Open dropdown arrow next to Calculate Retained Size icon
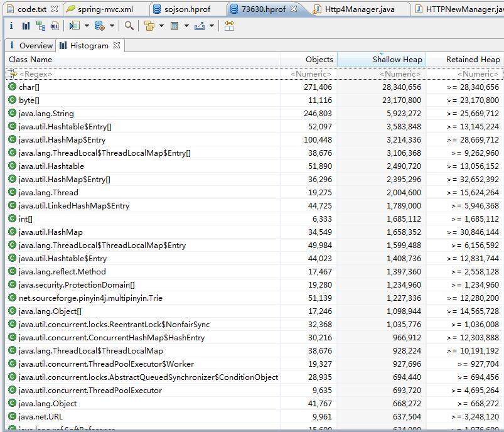This screenshot has height=432, width=504. 186,26
